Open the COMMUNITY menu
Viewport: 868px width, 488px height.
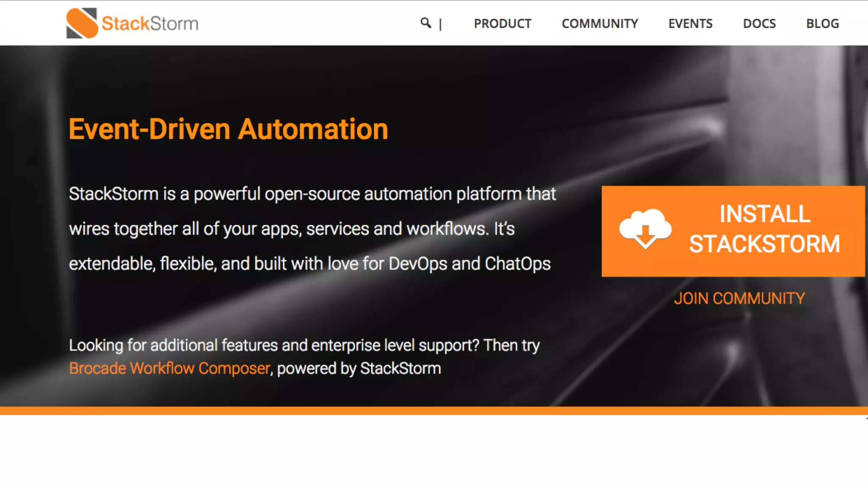(x=600, y=24)
